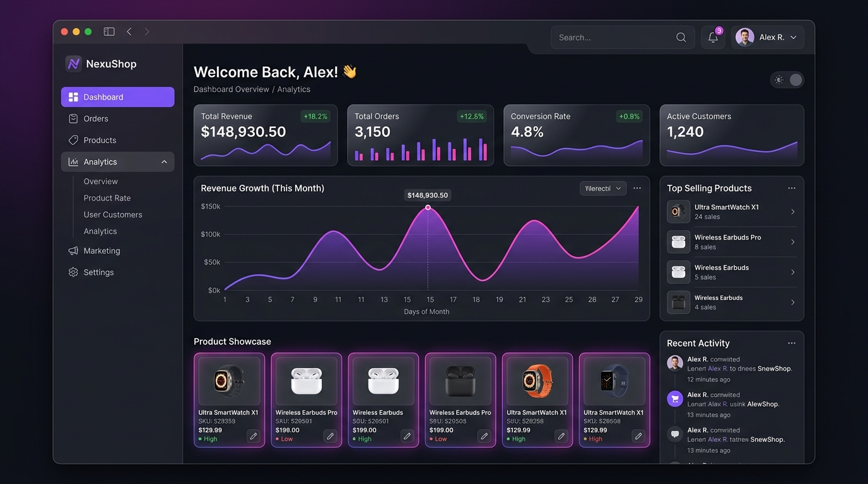
Task: Click the Active Customers stat card
Action: 732,135
